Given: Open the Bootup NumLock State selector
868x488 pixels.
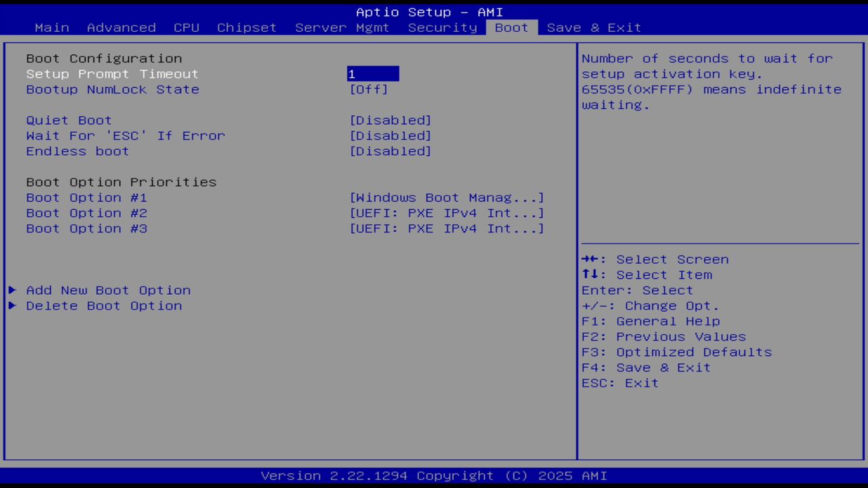Looking at the screenshot, I should [369, 89].
